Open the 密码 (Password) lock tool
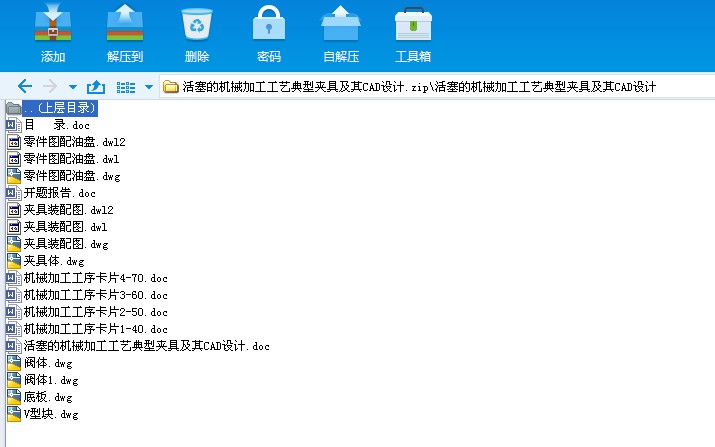The width and height of the screenshot is (715, 447). point(269,22)
